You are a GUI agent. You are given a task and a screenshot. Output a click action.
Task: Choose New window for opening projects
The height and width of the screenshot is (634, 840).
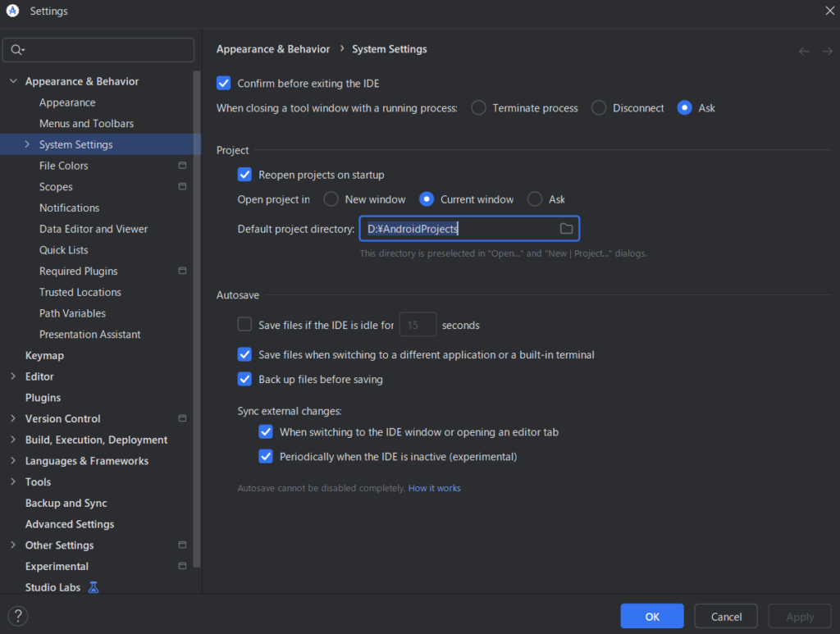(x=331, y=199)
